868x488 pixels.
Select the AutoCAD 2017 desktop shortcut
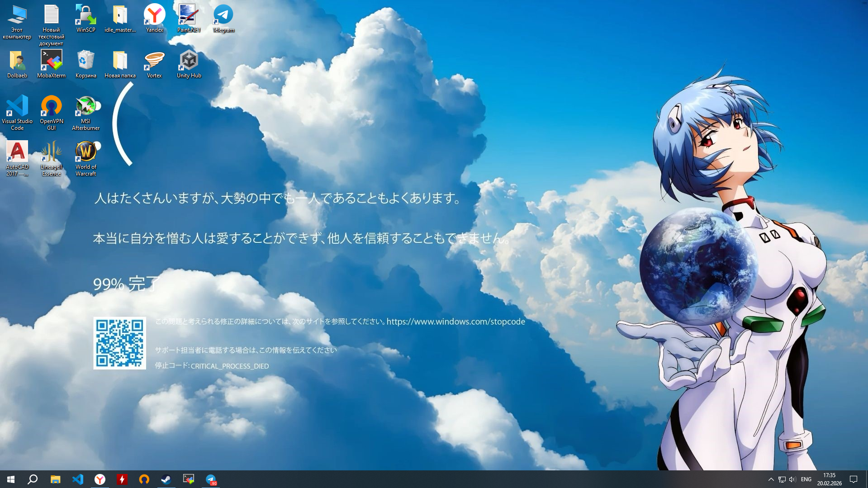tap(17, 159)
